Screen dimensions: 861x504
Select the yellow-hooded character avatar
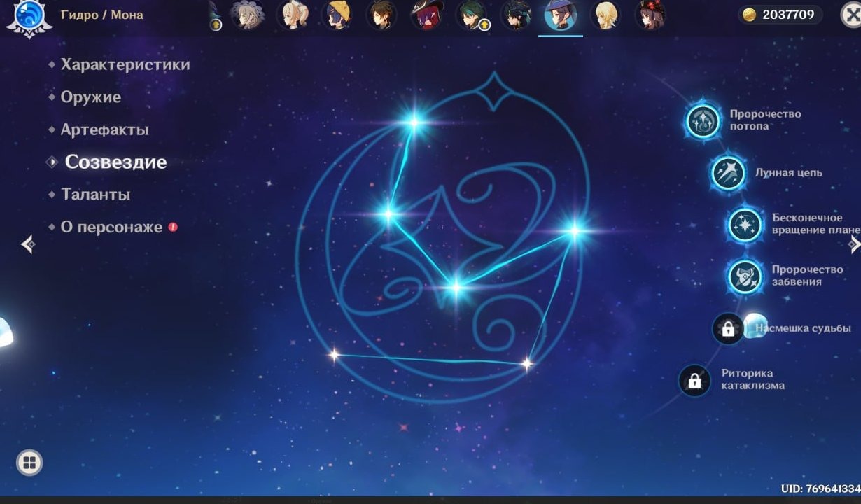tap(337, 15)
